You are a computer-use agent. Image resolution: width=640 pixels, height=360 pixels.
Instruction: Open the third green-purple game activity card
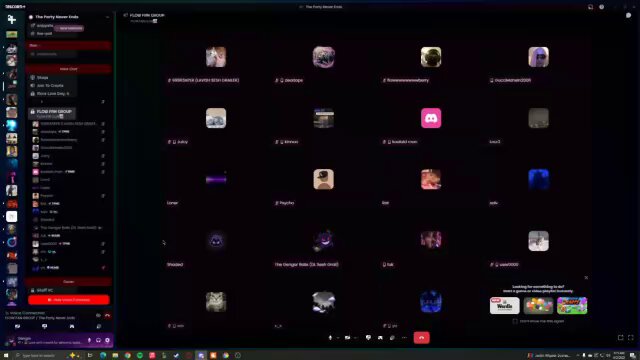click(x=572, y=305)
